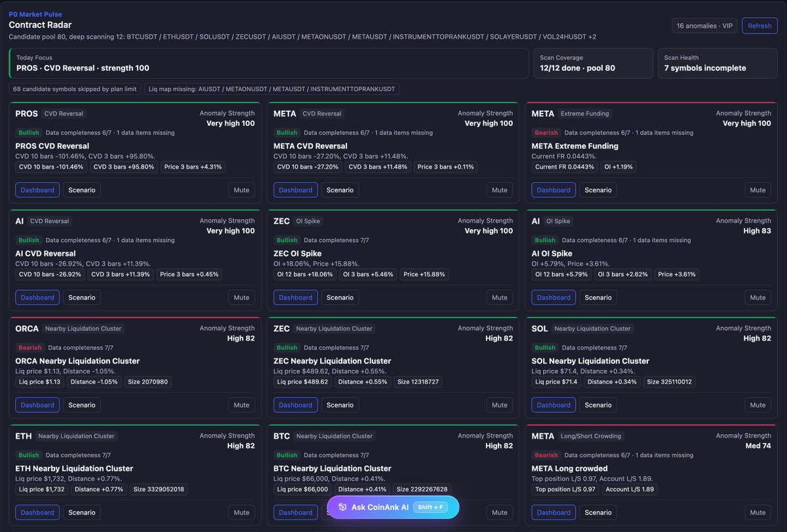
Task: Mute the SOL Nearby Liquidation Cluster card
Action: 757,405
